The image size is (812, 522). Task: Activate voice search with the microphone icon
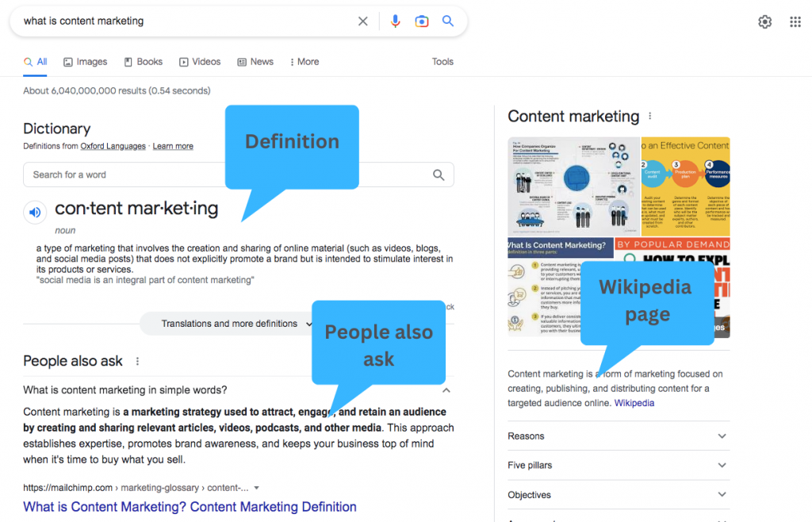coord(395,21)
